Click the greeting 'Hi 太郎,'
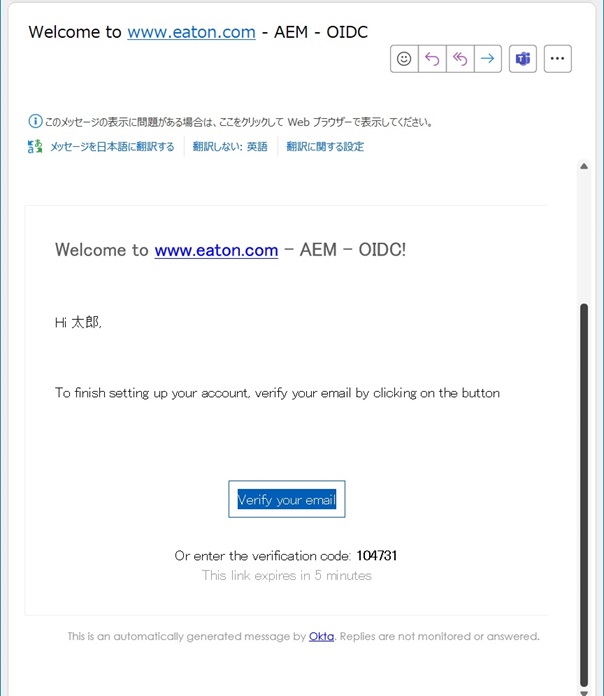The image size is (604, 696). [x=78, y=322]
